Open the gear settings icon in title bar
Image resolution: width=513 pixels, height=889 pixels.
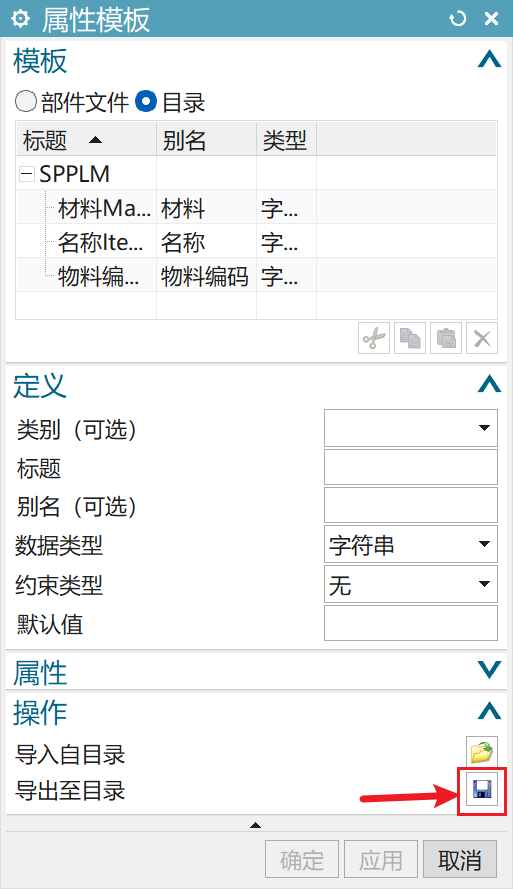pyautogui.click(x=20, y=19)
